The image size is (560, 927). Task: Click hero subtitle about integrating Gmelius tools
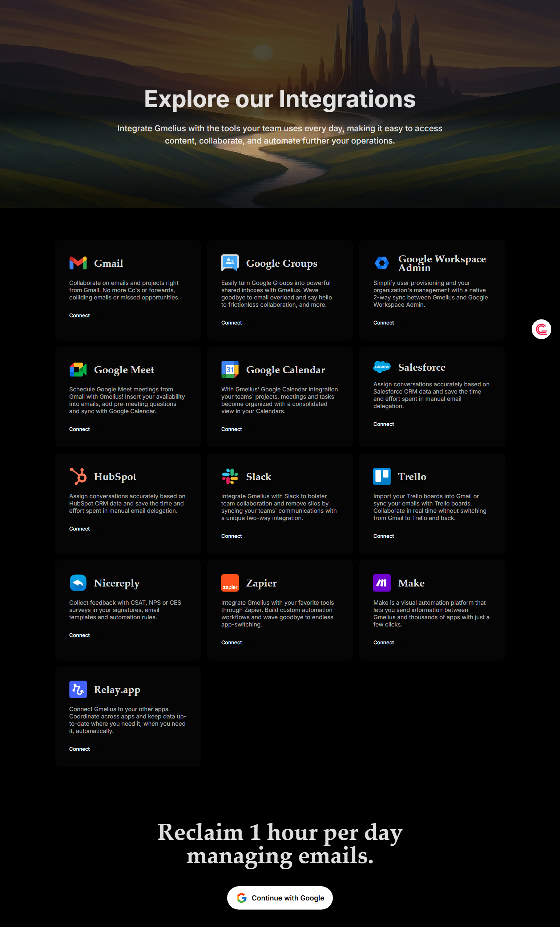click(279, 134)
